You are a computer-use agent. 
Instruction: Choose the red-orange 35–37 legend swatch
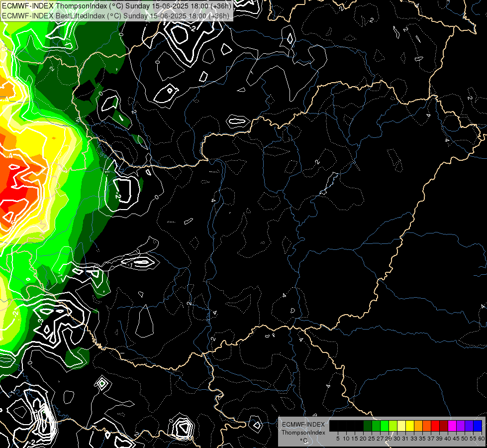coord(427,426)
